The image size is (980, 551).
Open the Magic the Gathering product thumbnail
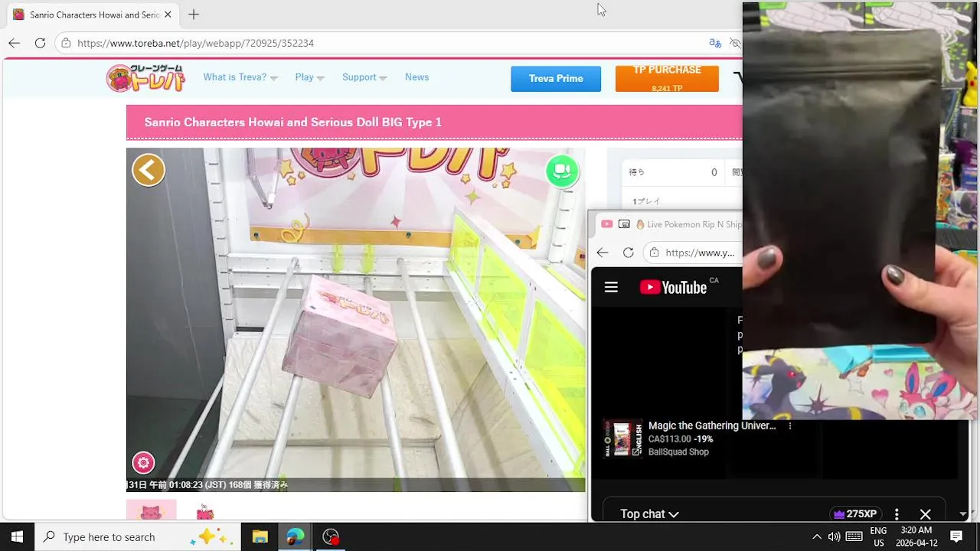[622, 439]
